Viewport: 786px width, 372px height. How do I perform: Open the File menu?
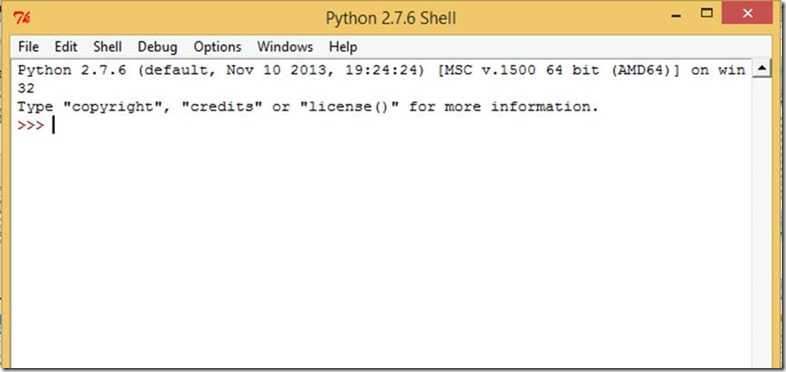(x=28, y=47)
